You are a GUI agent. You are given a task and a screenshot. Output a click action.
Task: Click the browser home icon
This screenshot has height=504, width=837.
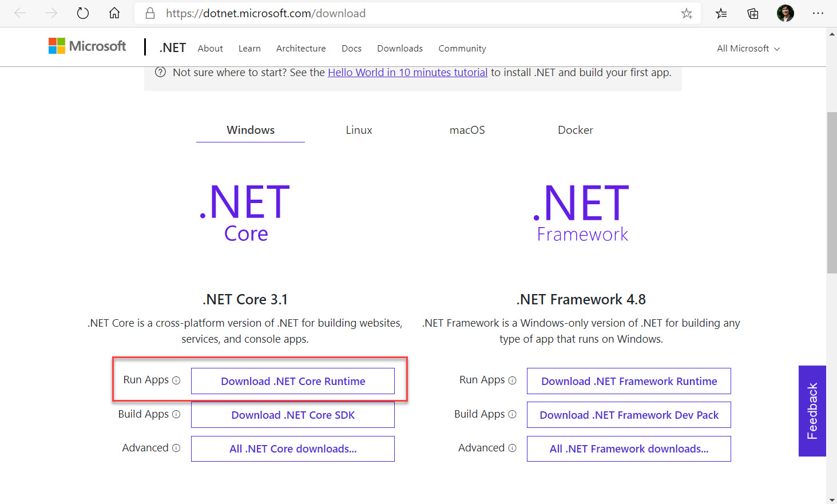tap(114, 13)
